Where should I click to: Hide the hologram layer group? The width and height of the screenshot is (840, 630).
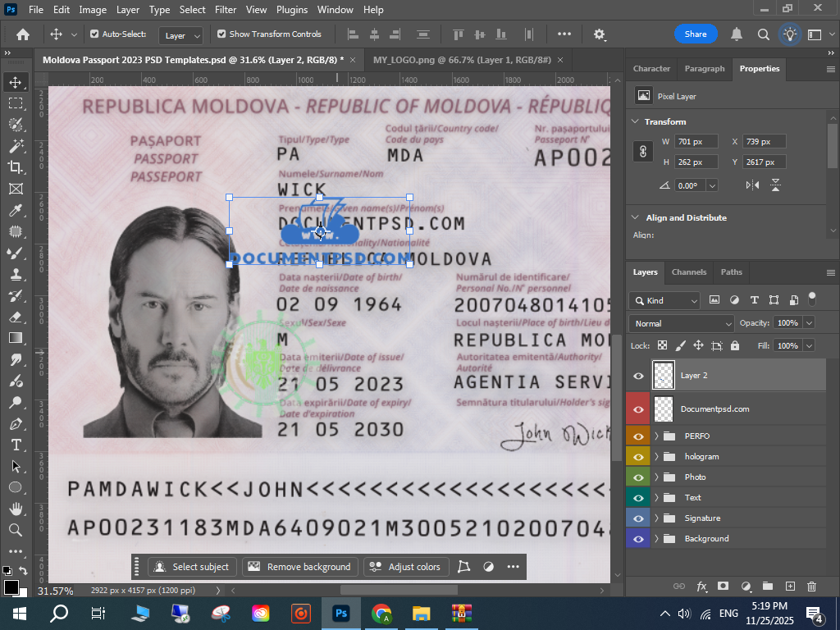638,456
